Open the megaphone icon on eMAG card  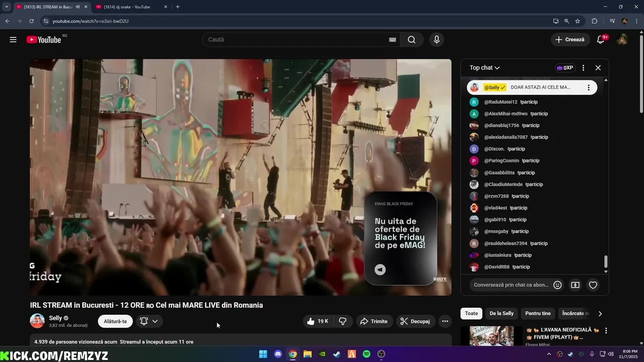[380, 270]
